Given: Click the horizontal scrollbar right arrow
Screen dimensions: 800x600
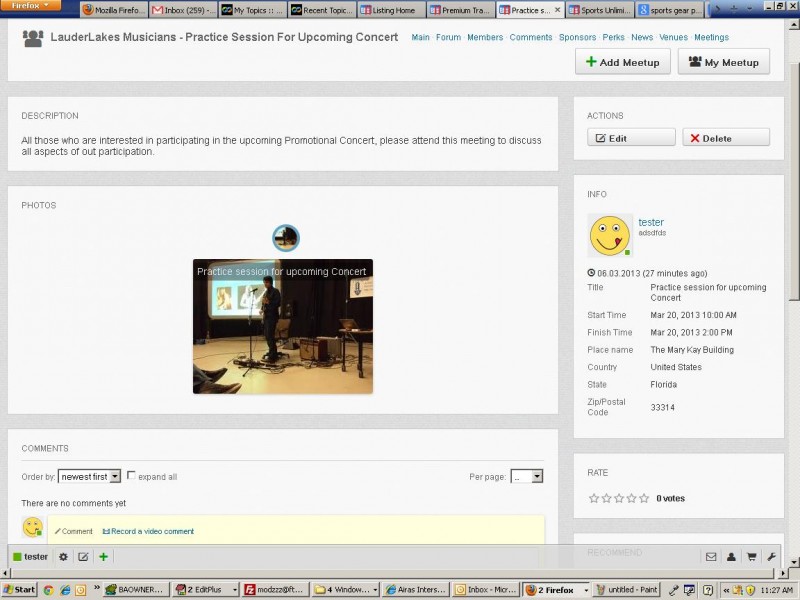Looking at the screenshot, I should click(x=783, y=573).
